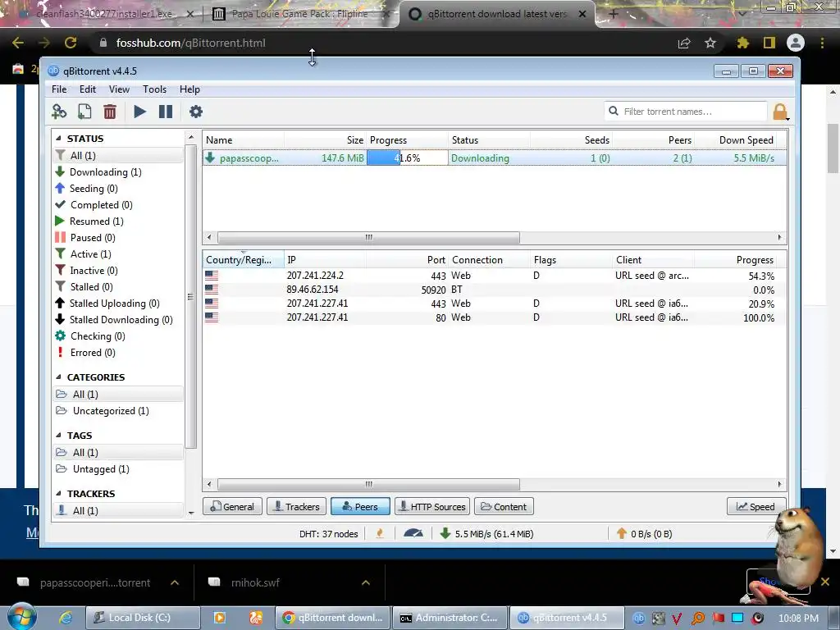The width and height of the screenshot is (840, 630).
Task: Click Chrome reload page icon
Action: [x=71, y=43]
